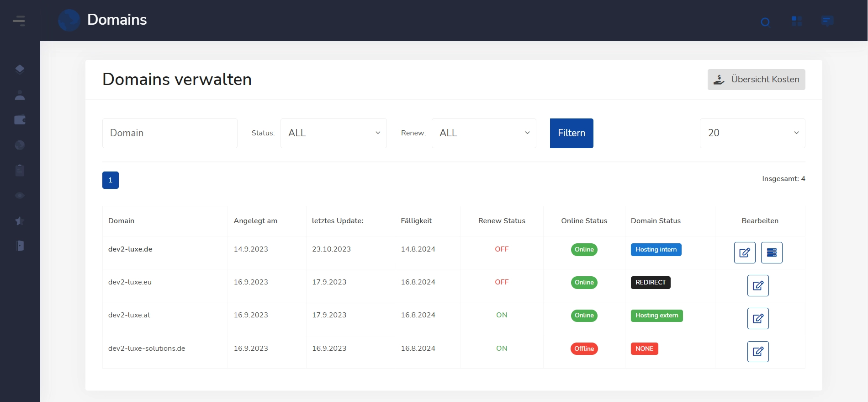Open the globe icon in sidebar
Viewport: 868px width, 402px height.
pyautogui.click(x=20, y=145)
